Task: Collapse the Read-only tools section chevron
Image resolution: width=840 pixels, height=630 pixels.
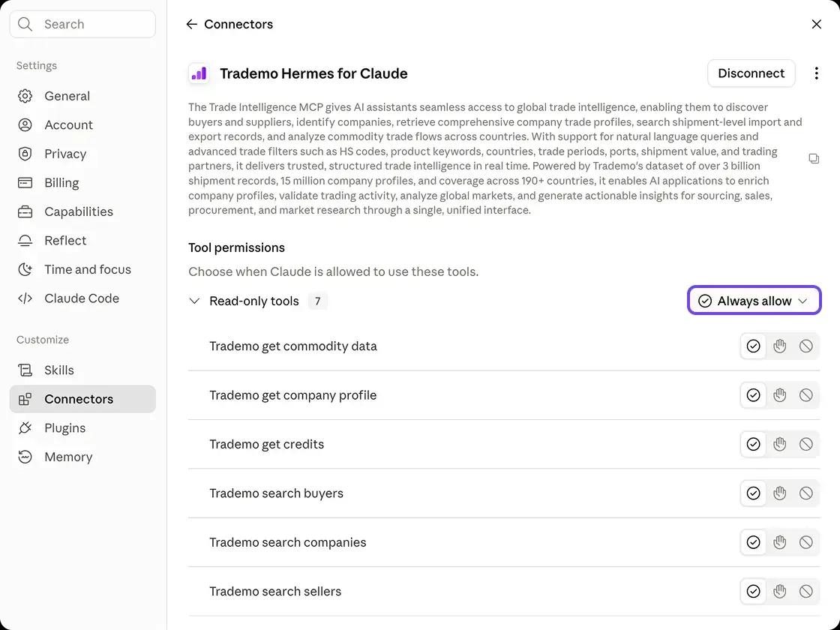Action: tap(194, 301)
